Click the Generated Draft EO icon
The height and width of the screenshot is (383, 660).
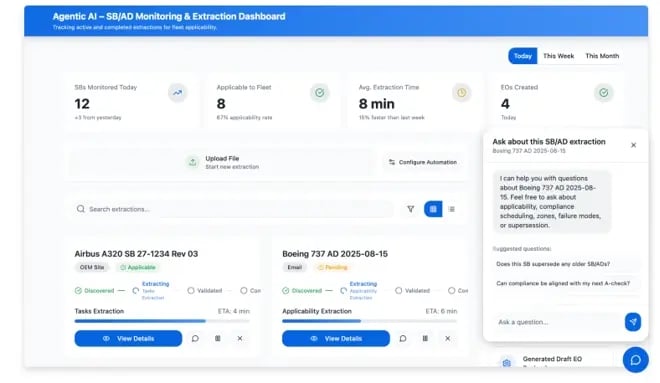click(x=507, y=362)
